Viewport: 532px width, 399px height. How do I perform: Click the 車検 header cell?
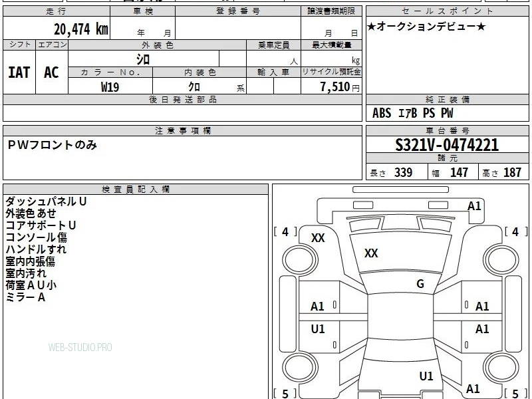tap(143, 11)
